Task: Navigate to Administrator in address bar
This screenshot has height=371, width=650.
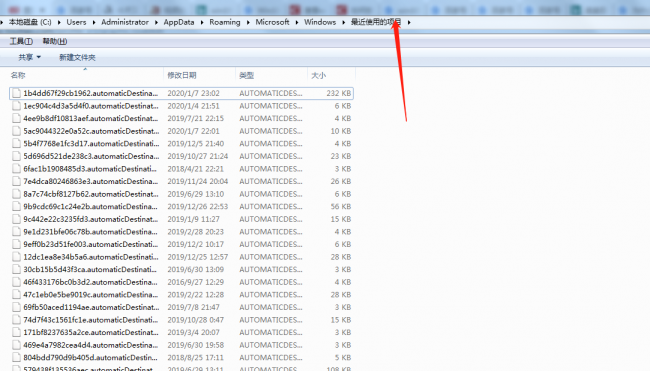Action: tap(125, 22)
